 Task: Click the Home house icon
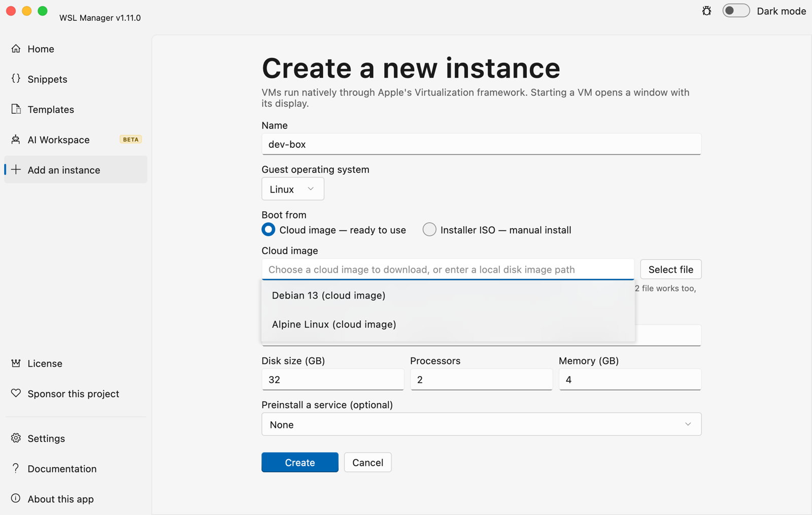pos(16,49)
